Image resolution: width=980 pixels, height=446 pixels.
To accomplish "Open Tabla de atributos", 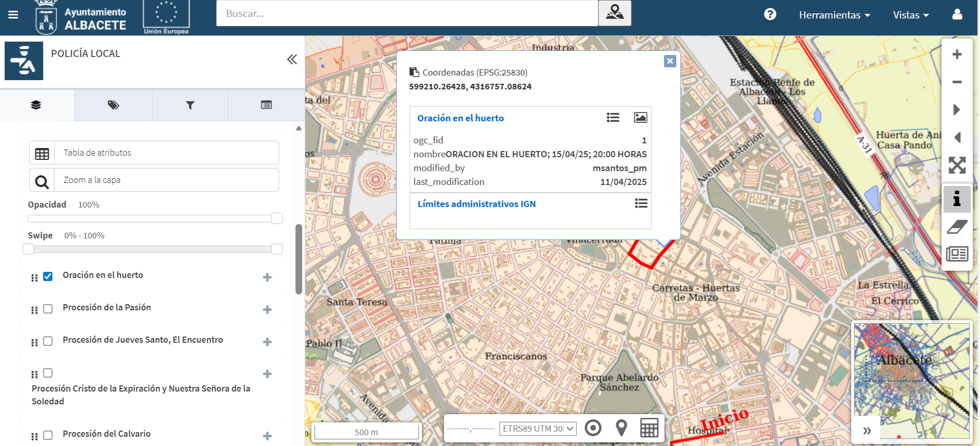I will coord(154,153).
